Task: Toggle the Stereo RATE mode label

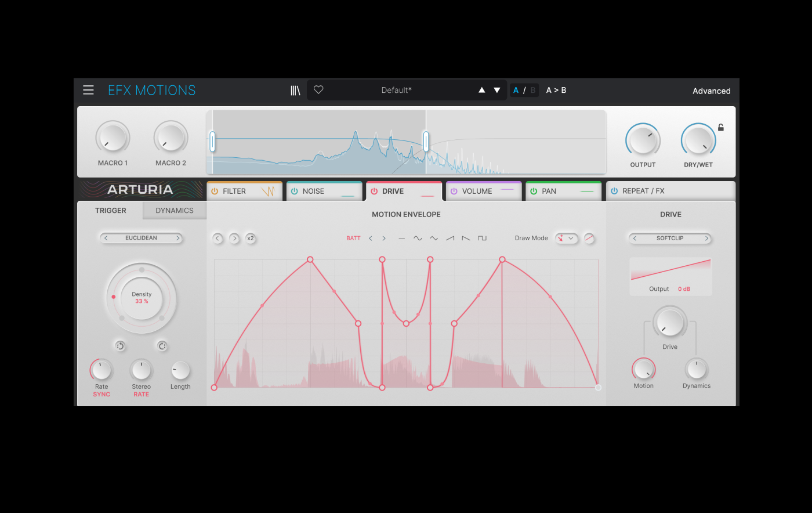Action: coord(142,394)
